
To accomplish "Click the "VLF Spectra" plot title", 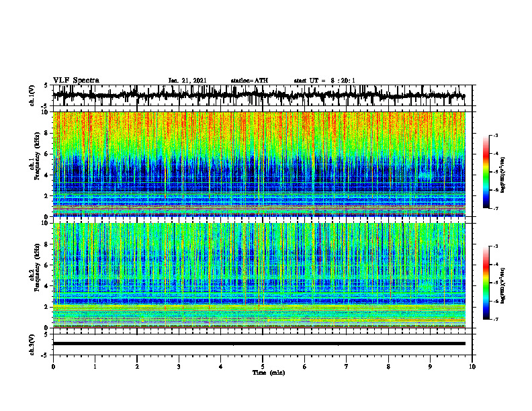I will coord(76,81).
